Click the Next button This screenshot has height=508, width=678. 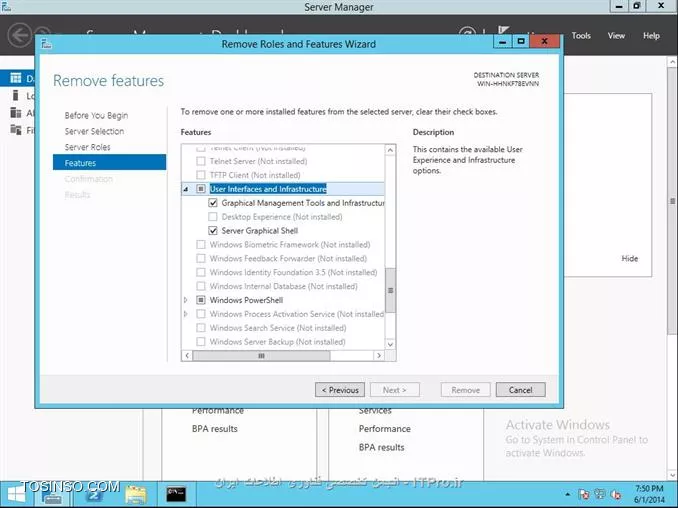(x=395, y=390)
